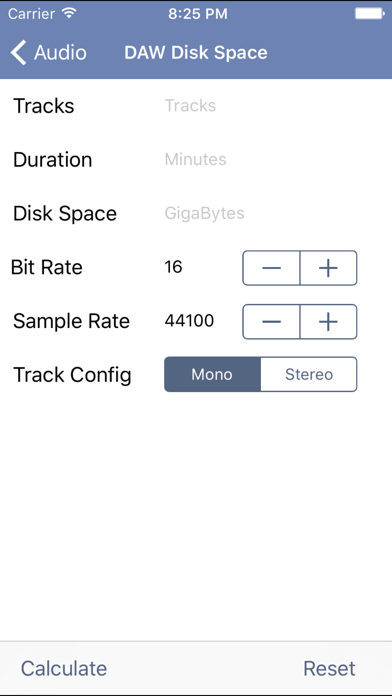The width and height of the screenshot is (392, 696).
Task: Click the Calculate button
Action: pyautogui.click(x=64, y=668)
